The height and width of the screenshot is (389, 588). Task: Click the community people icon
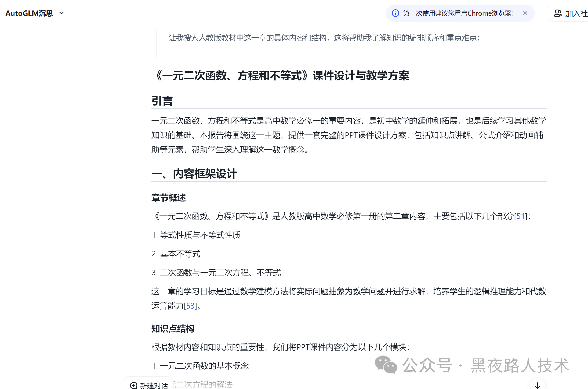coord(558,13)
